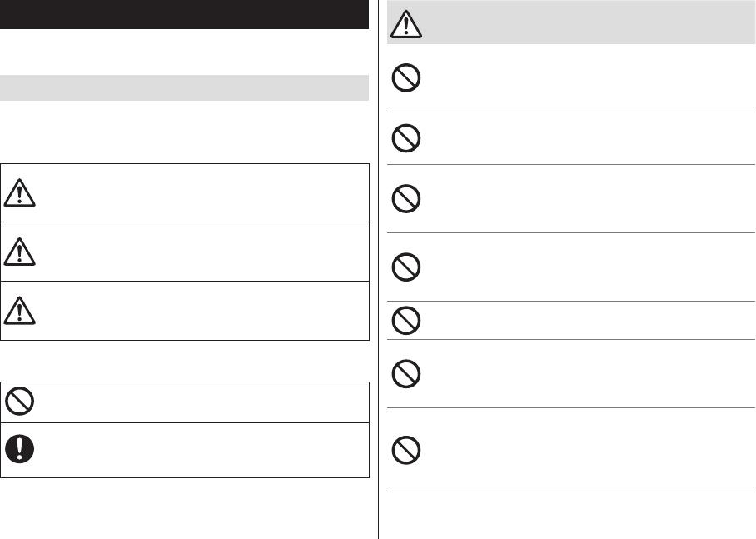Click the empty cell beside the first warning triangle
This screenshot has width=756, height=539.
202,193
